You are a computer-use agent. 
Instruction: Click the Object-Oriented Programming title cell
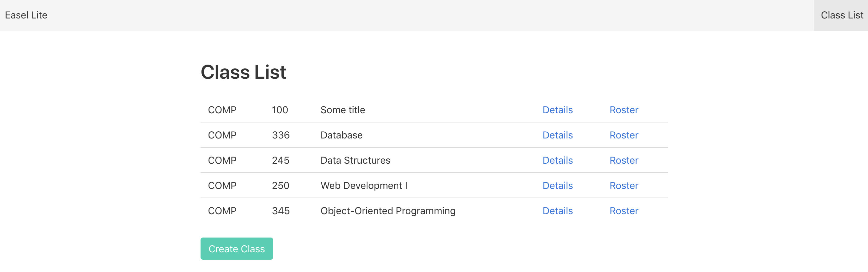click(x=388, y=211)
